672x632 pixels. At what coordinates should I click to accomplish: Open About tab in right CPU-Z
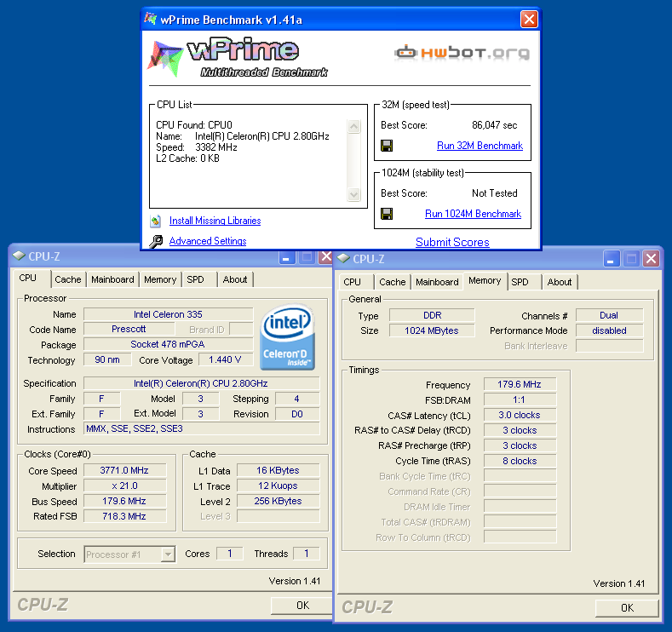[560, 283]
